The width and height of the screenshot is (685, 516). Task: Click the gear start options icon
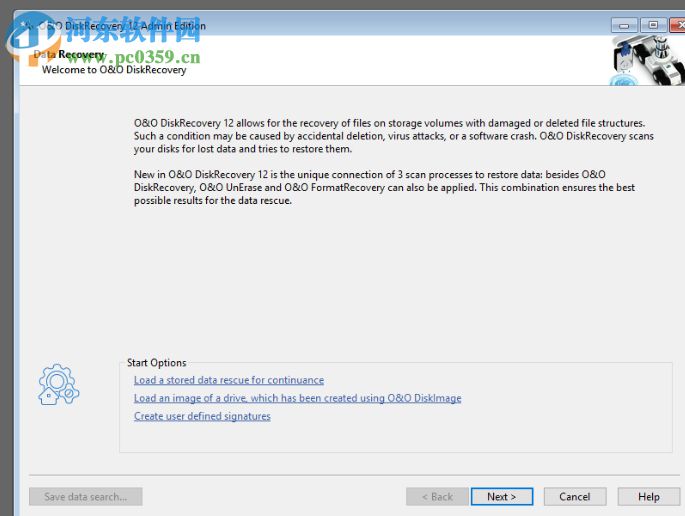click(x=58, y=384)
